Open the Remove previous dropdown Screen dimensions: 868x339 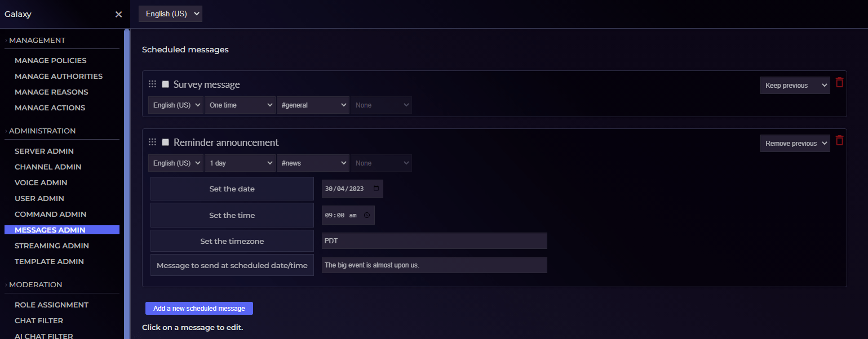(795, 144)
